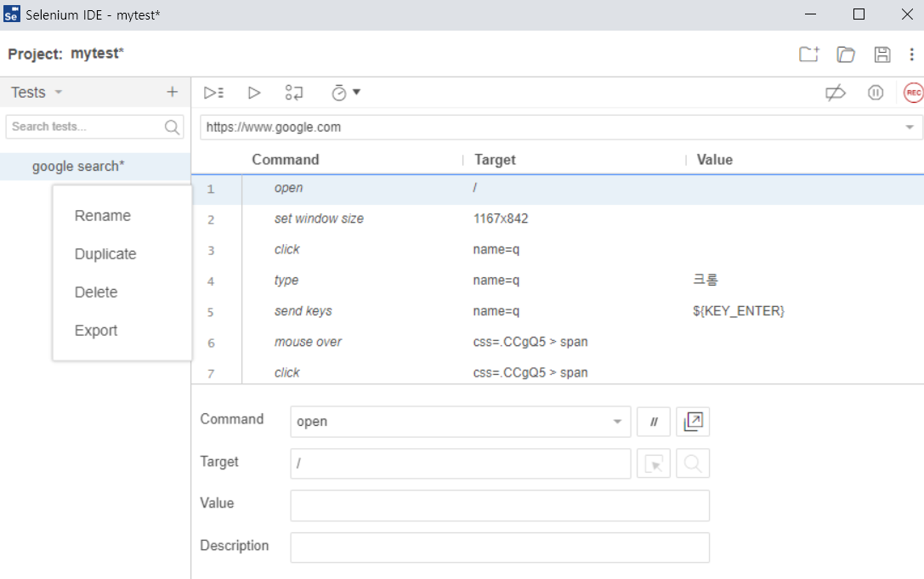Expand the base URL dropdown arrow
The height and width of the screenshot is (579, 924).
(x=910, y=128)
